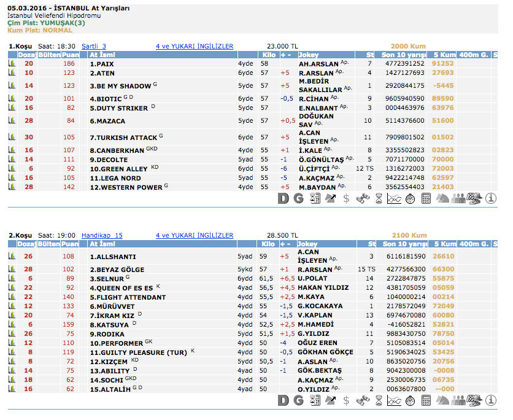This screenshot has height=420, width=513.
Task: Click race 1's '4 ve YUKARI İNGİLİZLER' link
Action: coord(195,46)
